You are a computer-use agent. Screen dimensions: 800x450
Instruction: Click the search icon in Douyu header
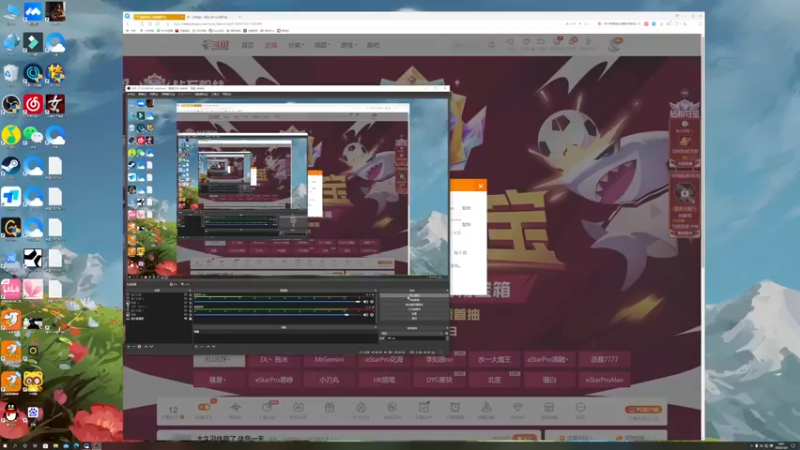coord(491,45)
